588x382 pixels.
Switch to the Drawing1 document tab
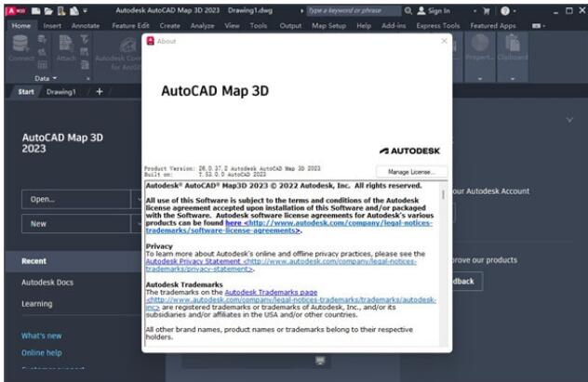click(61, 91)
